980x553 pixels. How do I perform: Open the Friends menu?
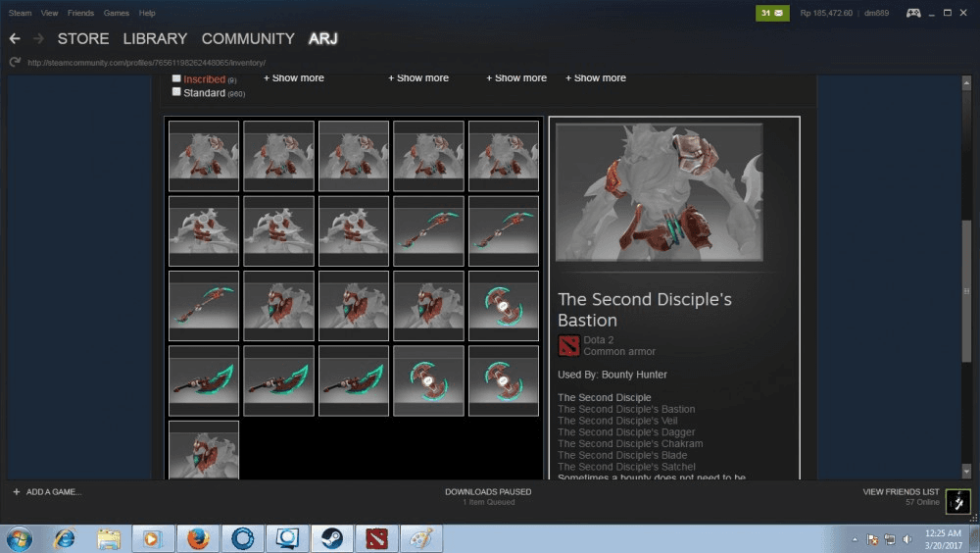pos(80,13)
